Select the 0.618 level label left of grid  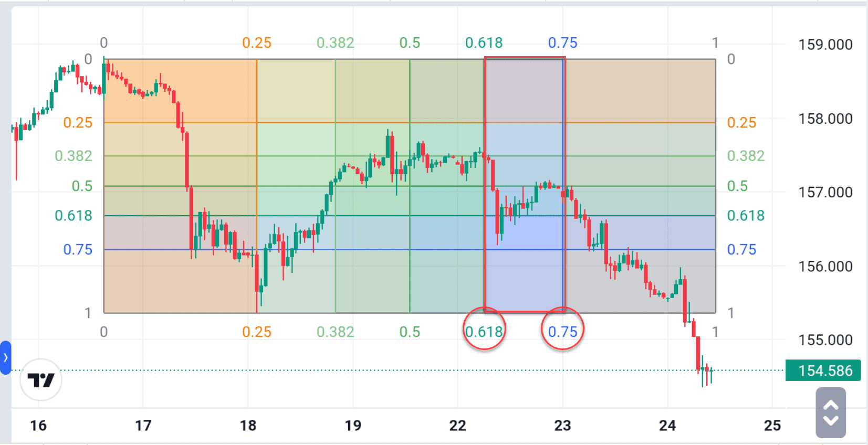pyautogui.click(x=74, y=215)
